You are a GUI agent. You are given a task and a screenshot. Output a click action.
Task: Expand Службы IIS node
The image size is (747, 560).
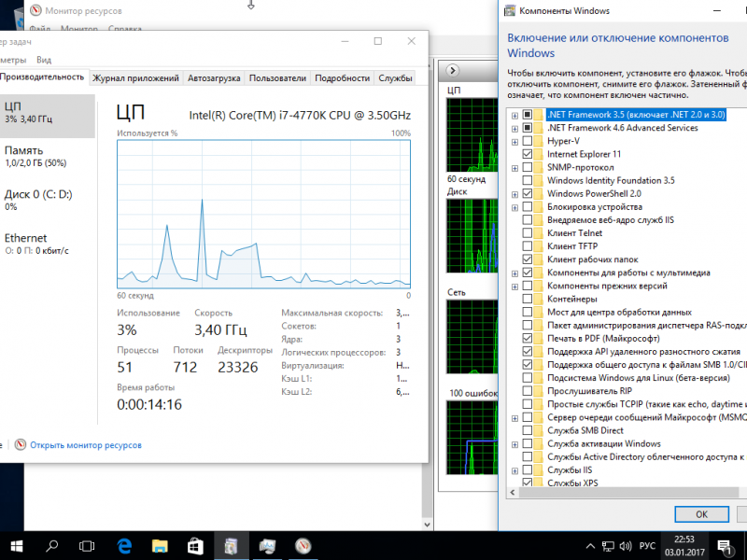pos(514,471)
